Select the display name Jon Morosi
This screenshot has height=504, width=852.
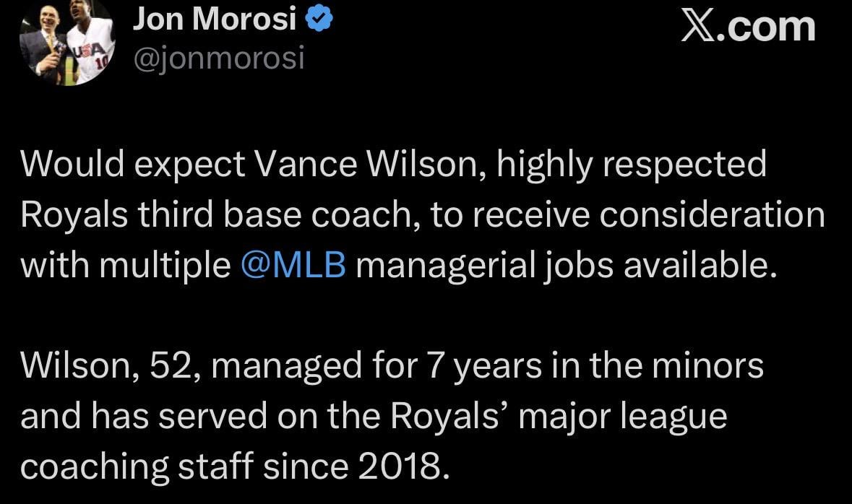[x=216, y=20]
